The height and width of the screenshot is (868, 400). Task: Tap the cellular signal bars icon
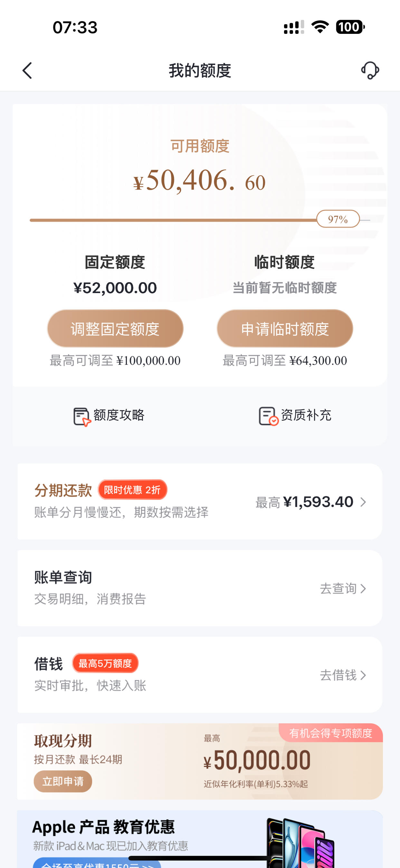pos(294,27)
